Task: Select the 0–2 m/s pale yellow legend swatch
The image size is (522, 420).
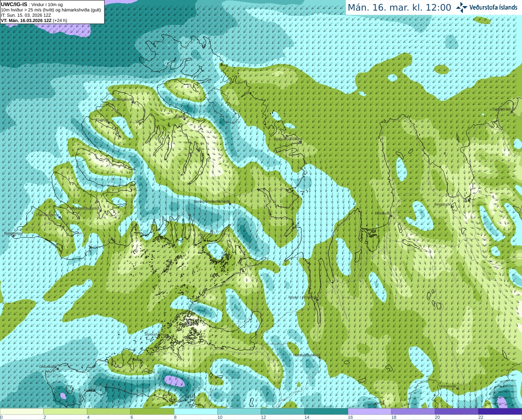Action: (22, 411)
